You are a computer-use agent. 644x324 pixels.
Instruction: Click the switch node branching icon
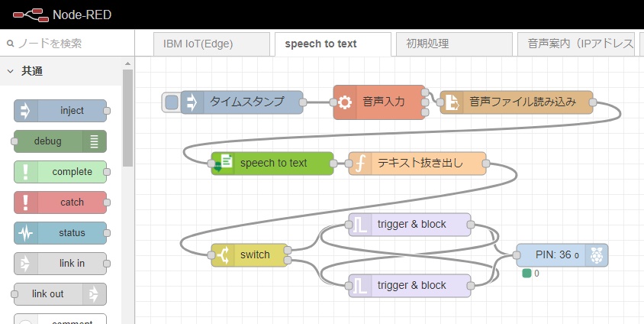click(223, 255)
